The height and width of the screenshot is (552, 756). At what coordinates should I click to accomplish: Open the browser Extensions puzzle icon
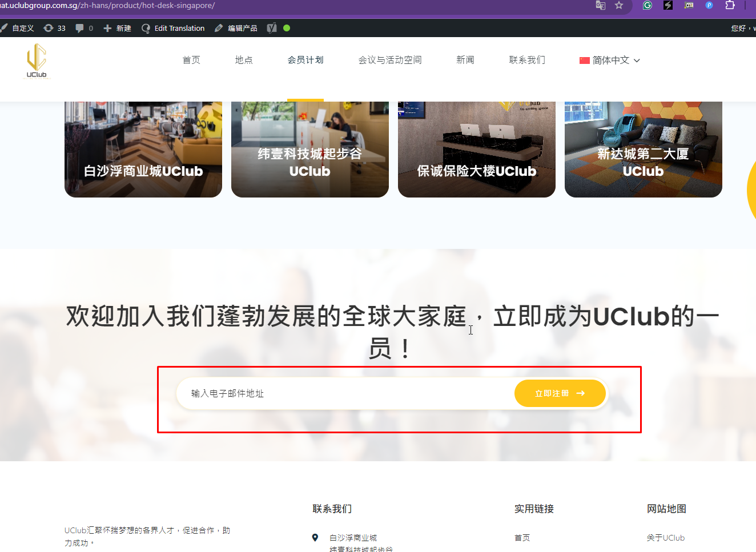pyautogui.click(x=730, y=5)
